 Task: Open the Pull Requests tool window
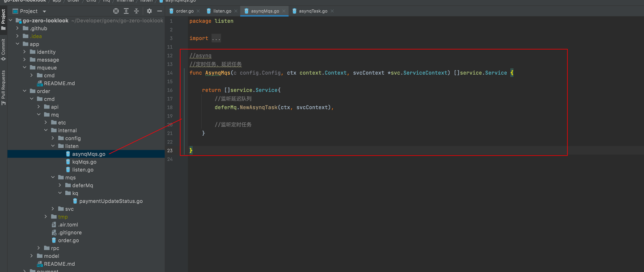coord(4,87)
